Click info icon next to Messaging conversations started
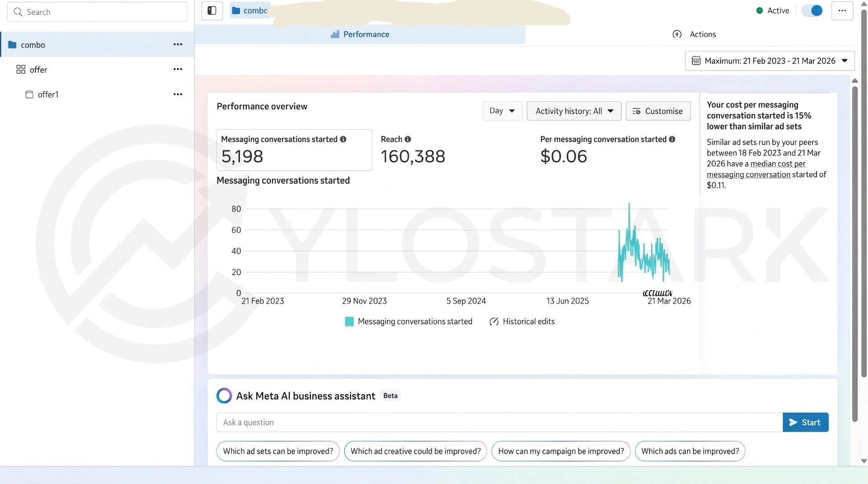 pyautogui.click(x=343, y=139)
